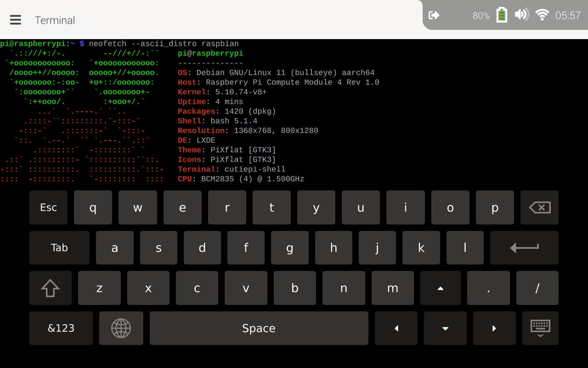Click the neofetch command line text
The image size is (588, 368).
pos(164,44)
